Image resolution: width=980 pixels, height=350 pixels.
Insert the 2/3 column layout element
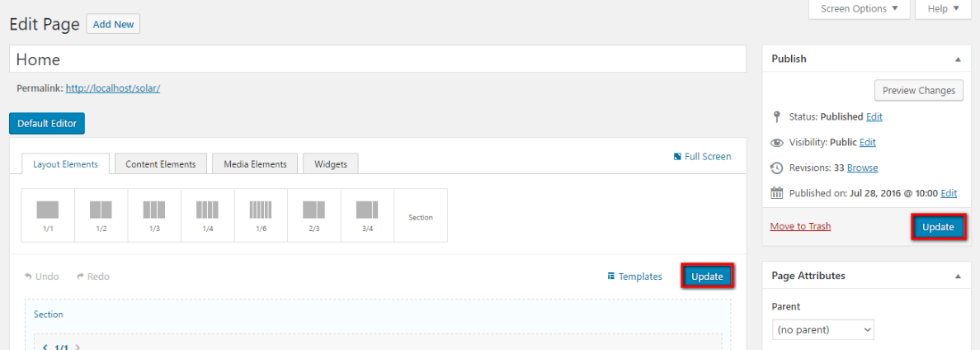coord(314,215)
